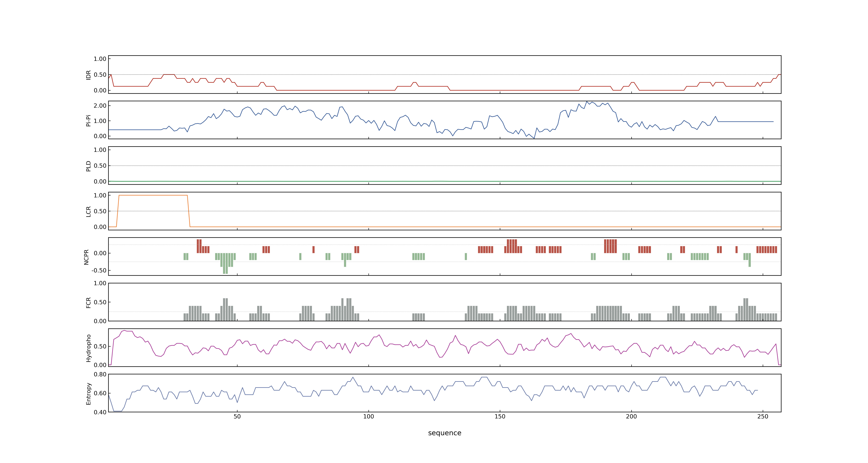Click the x-axis tick label 250
The width and height of the screenshot is (868, 463).
point(763,416)
